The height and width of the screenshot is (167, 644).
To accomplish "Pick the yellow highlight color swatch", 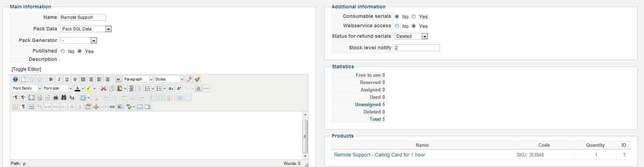I will 89,88.
